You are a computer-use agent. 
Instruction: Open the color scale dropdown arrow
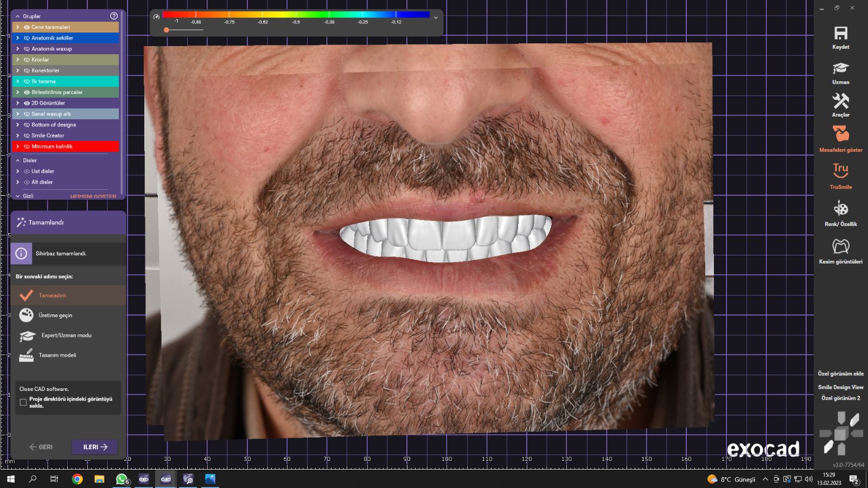pos(436,17)
